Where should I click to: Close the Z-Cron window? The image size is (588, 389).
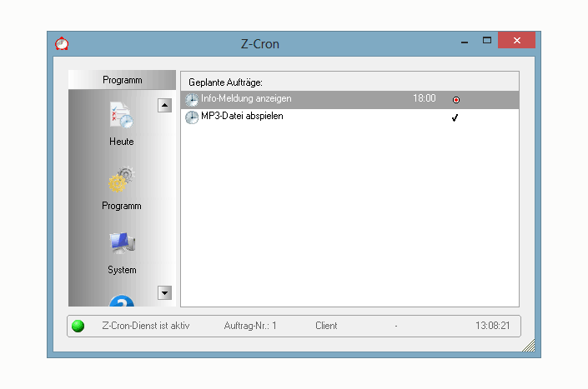click(x=517, y=41)
